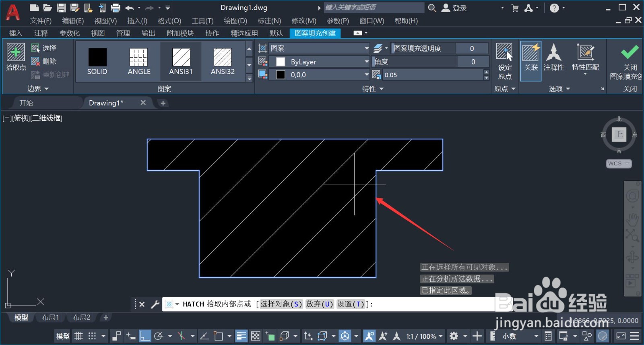Toggle Ortho mode in status bar
The image size is (644, 345).
pos(145,336)
